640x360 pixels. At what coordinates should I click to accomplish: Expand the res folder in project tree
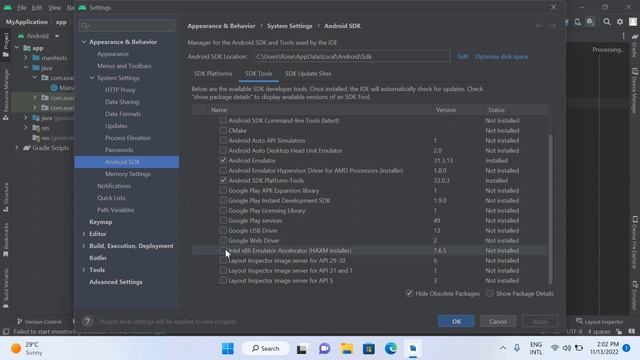[26, 128]
